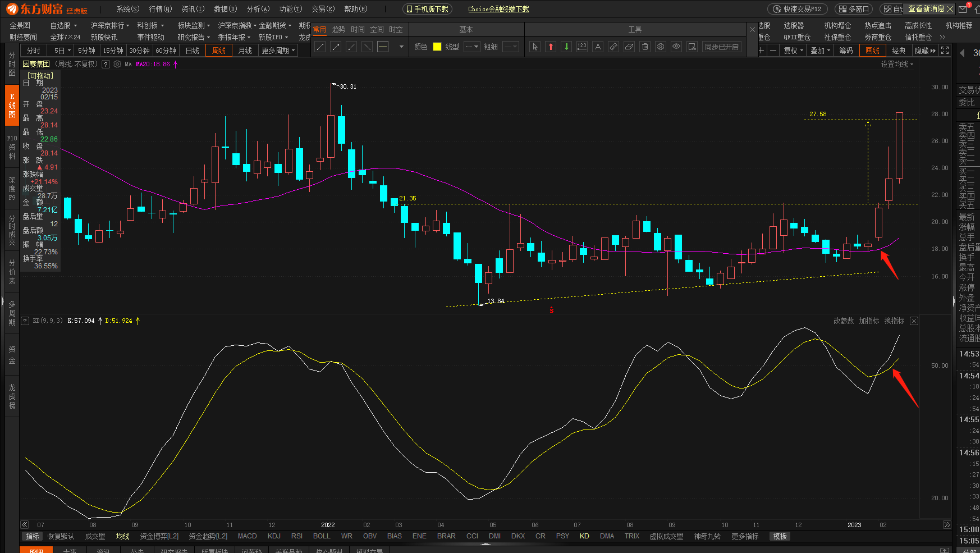The height and width of the screenshot is (553, 980).
Task: Open F10 information sidebar tab
Action: point(12,147)
